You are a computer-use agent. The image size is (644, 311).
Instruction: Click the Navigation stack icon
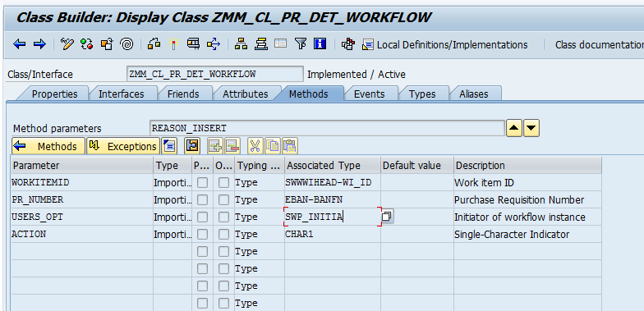click(x=261, y=44)
